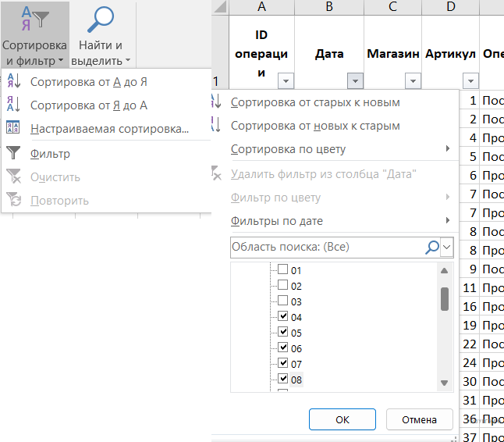This screenshot has height=442, width=504.
Task: Click the Настраиваемая сортировка icon
Action: tap(13, 129)
